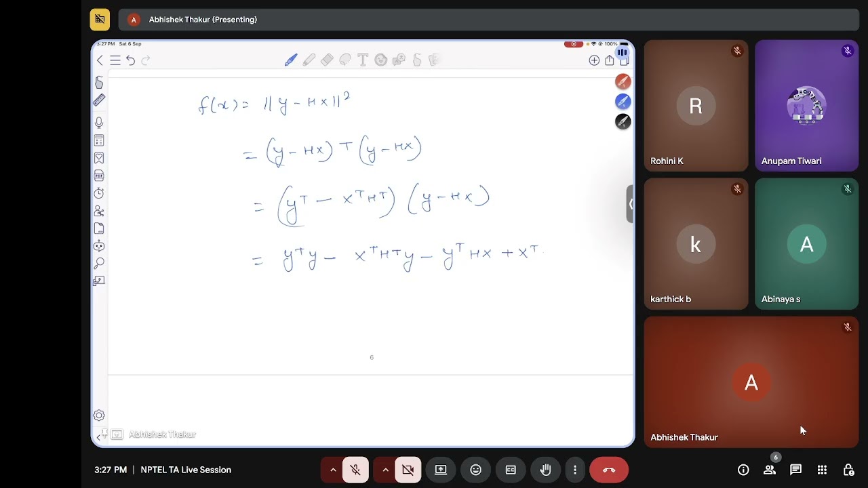Click the red screen recording indicator

pos(574,44)
